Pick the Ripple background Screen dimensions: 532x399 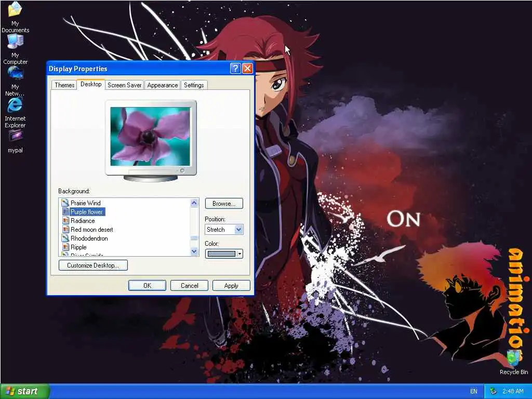[78, 247]
